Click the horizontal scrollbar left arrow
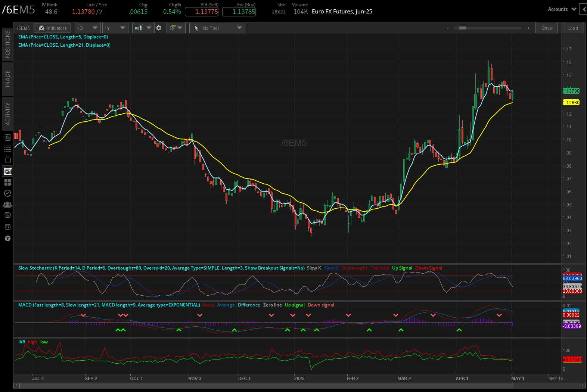 [x=16, y=385]
